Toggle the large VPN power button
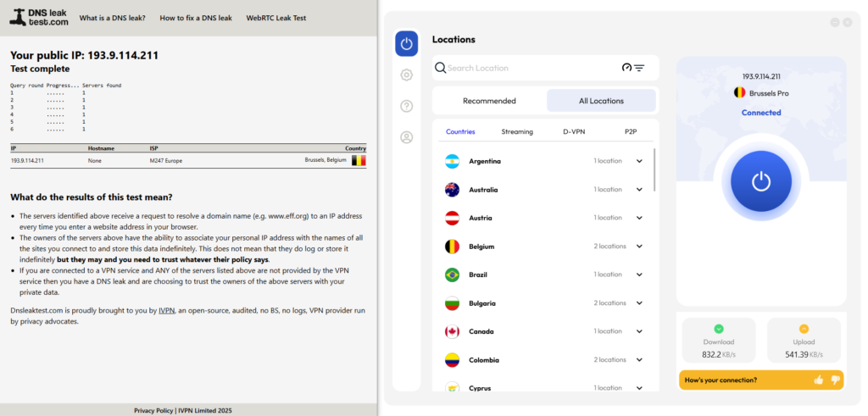868x416 pixels. click(x=761, y=181)
